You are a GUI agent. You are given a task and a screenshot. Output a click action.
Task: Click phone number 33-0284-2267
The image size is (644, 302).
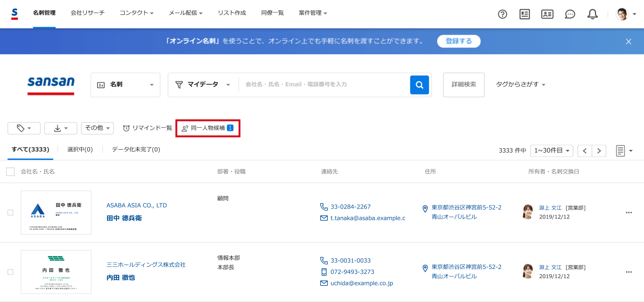[x=350, y=207]
